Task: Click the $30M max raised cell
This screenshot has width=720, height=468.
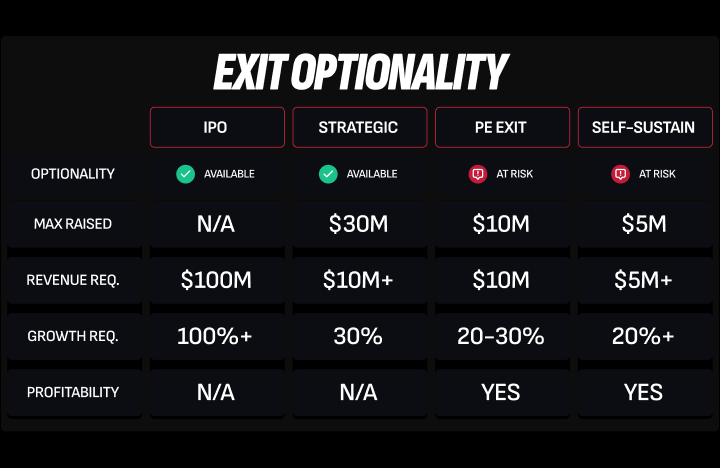Action: pyautogui.click(x=360, y=224)
